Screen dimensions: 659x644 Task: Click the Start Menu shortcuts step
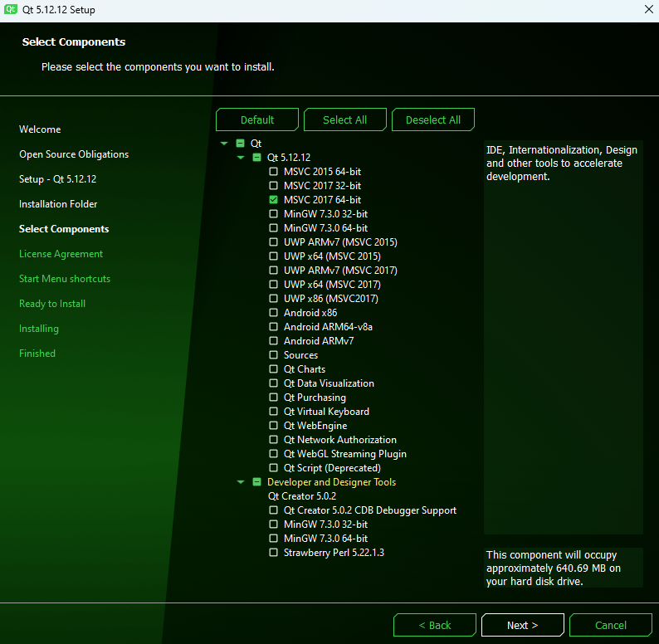(x=65, y=279)
